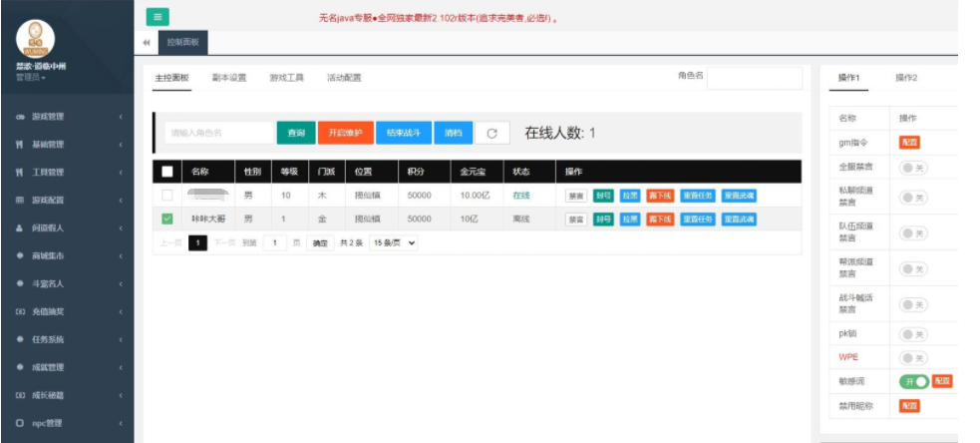980x443 pixels.
Task: Click the square icon next to npc管理
Action: point(20,423)
